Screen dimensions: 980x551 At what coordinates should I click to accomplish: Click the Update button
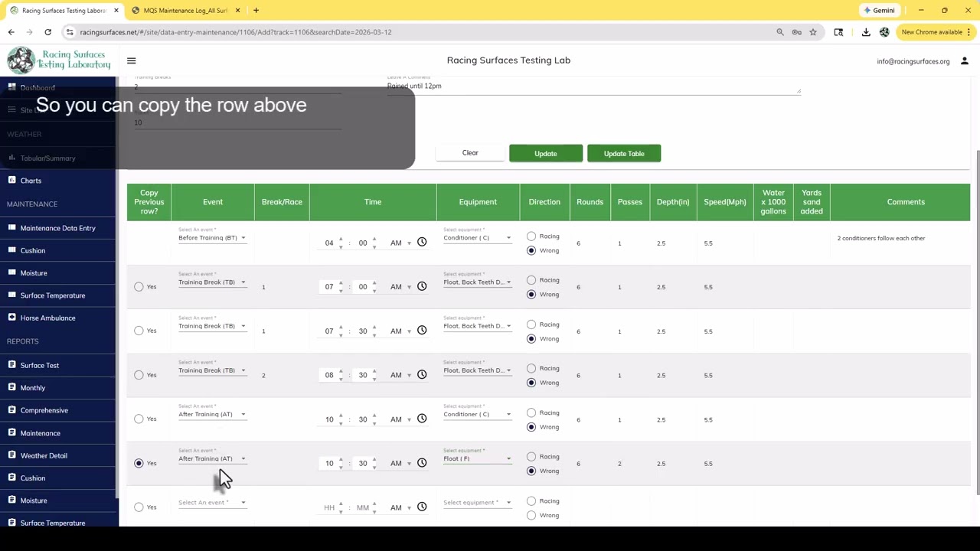[x=546, y=154]
